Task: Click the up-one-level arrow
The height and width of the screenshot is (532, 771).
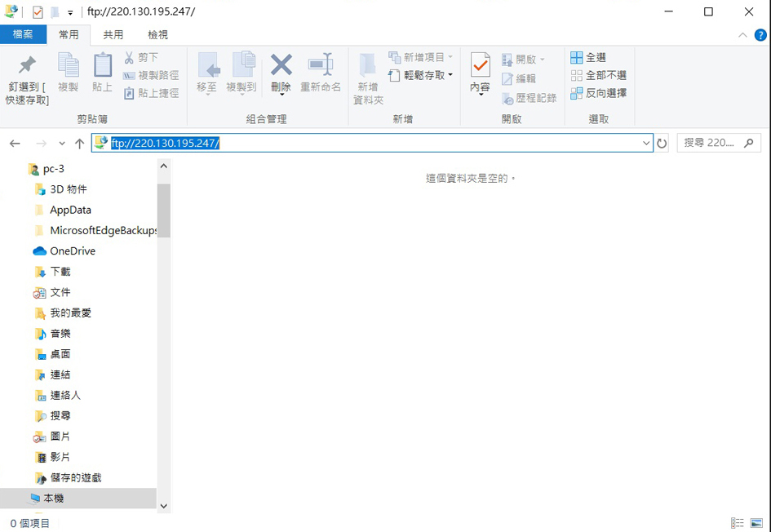Action: click(x=79, y=143)
